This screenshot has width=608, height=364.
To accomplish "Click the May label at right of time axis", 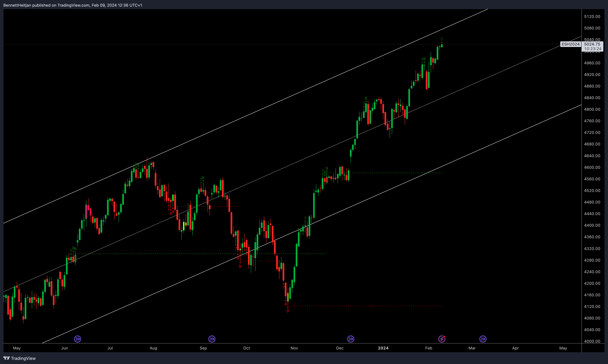I will tap(563, 348).
